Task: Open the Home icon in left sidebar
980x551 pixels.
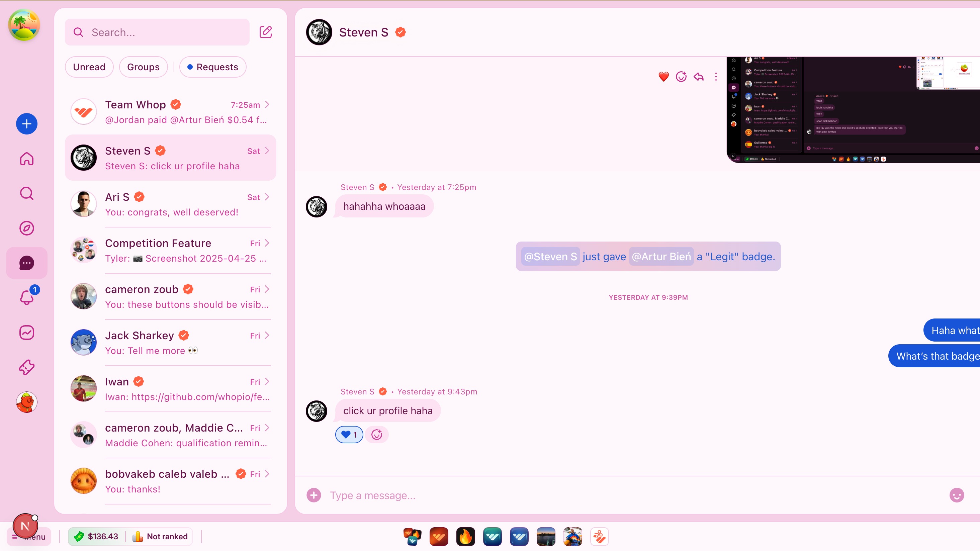Action: point(27,159)
